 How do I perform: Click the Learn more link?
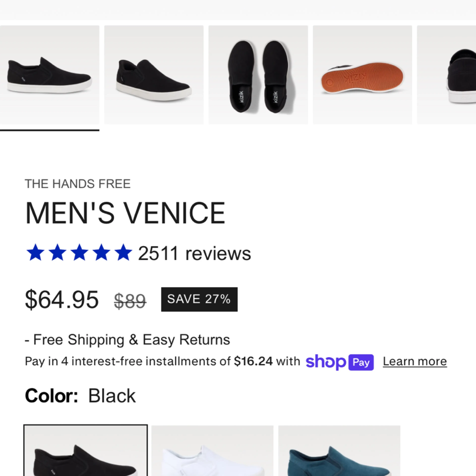(x=415, y=361)
